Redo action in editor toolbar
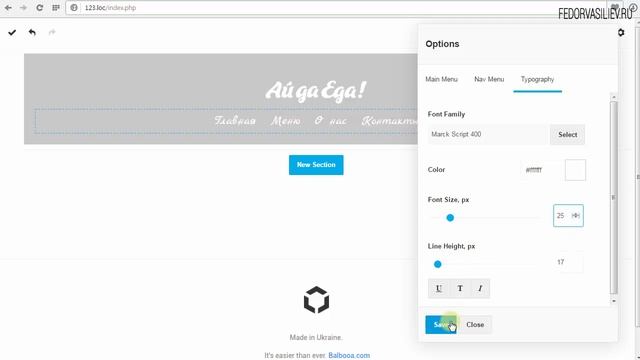The image size is (640, 360). [52, 32]
